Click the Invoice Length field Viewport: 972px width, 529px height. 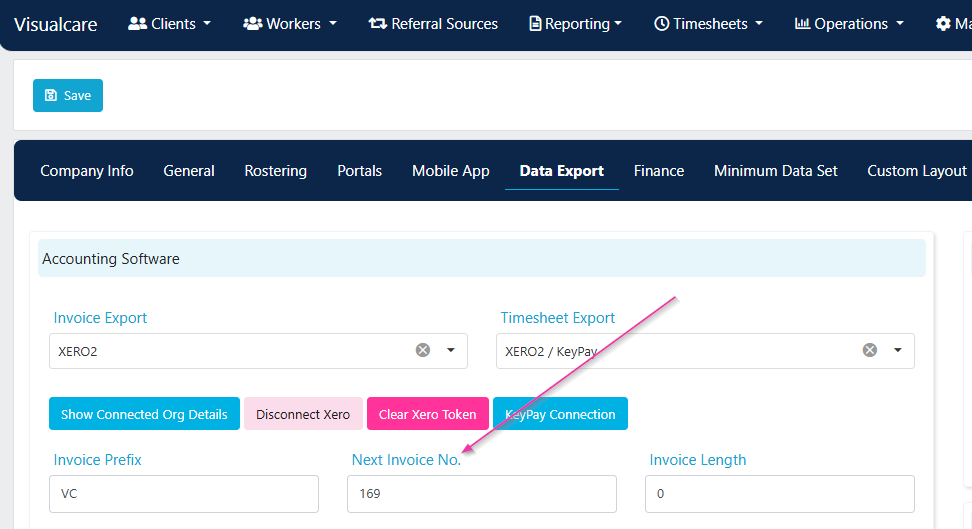pos(780,494)
